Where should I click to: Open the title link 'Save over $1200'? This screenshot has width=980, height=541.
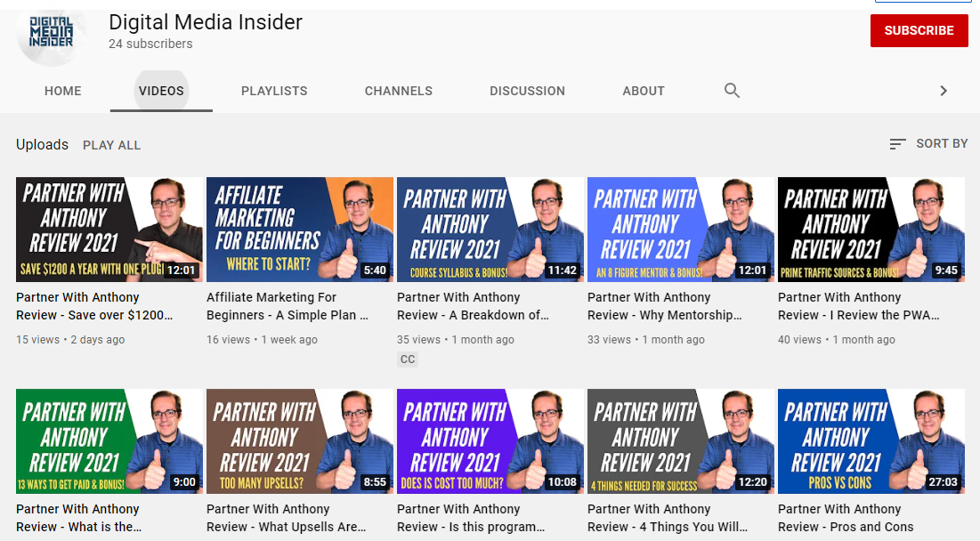94,306
